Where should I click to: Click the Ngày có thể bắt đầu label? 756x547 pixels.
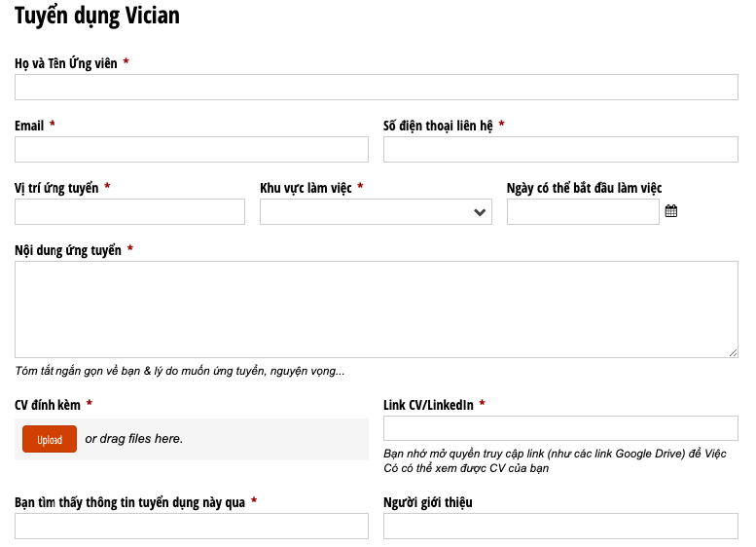coord(584,188)
